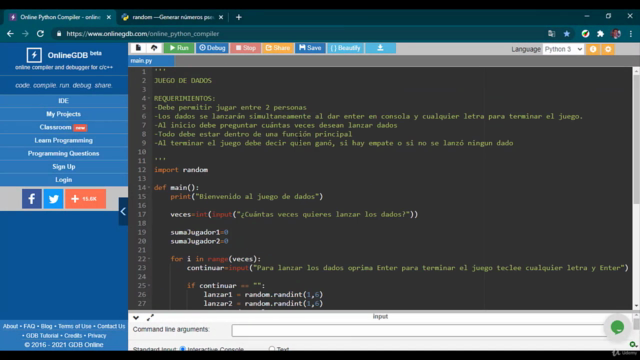Close the Online Python Compiler tab

tap(109, 17)
